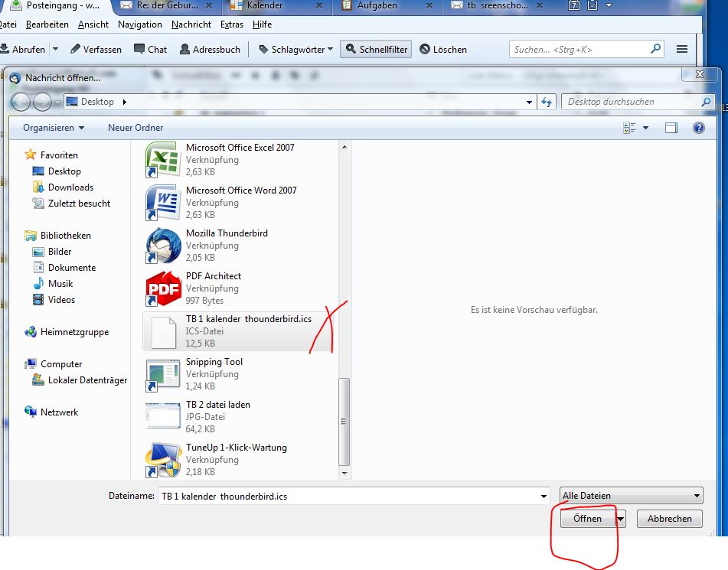Image resolution: width=728 pixels, height=570 pixels.
Task: Open the Thunderbird hamburger menu
Action: (x=681, y=49)
